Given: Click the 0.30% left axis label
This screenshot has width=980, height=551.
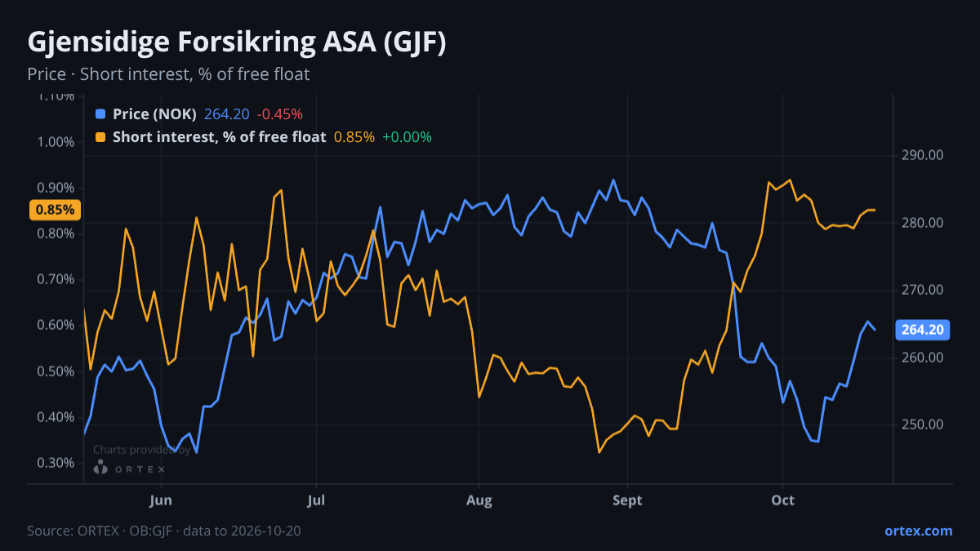Looking at the screenshot, I should 56,463.
